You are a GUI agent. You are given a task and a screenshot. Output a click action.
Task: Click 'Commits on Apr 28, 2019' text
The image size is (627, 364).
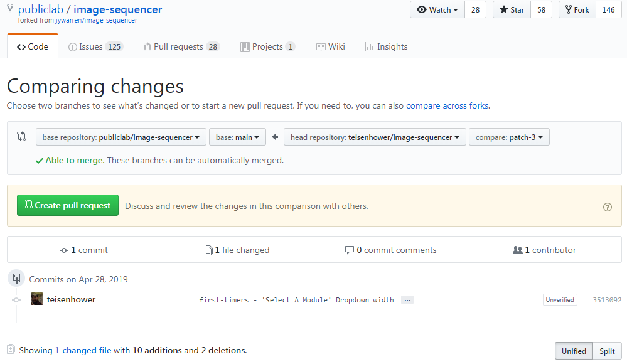pyautogui.click(x=78, y=279)
